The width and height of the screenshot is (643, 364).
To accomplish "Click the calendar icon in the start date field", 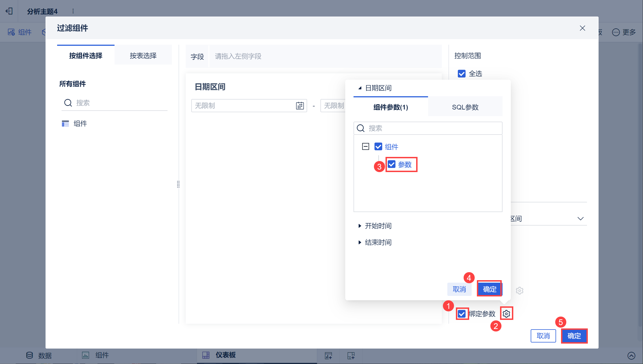I will [x=300, y=106].
